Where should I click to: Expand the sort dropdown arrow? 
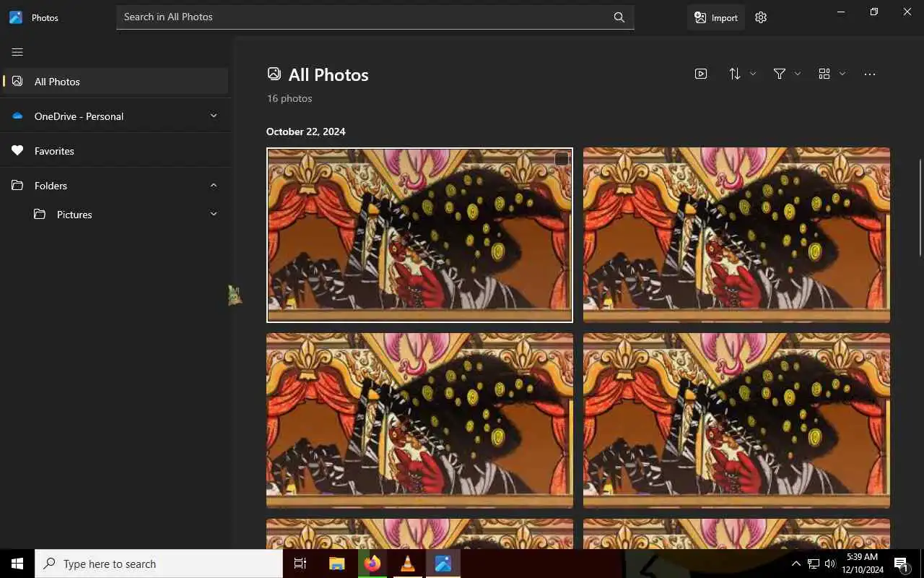pos(753,74)
